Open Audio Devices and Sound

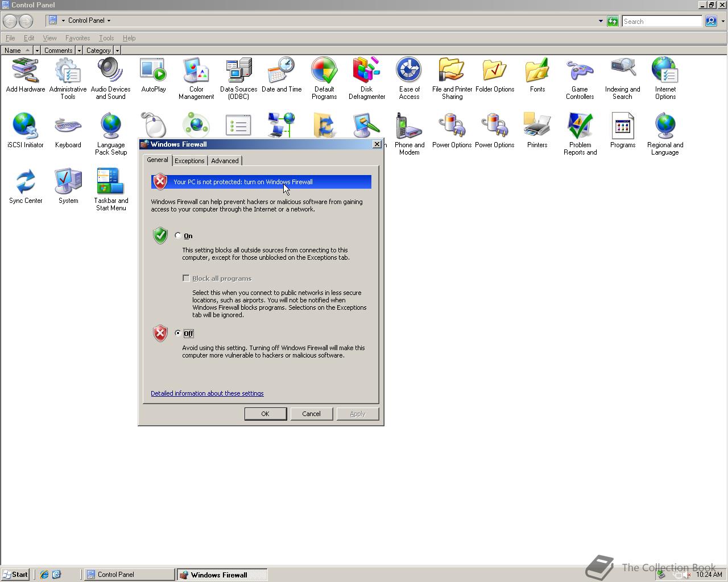point(110,78)
